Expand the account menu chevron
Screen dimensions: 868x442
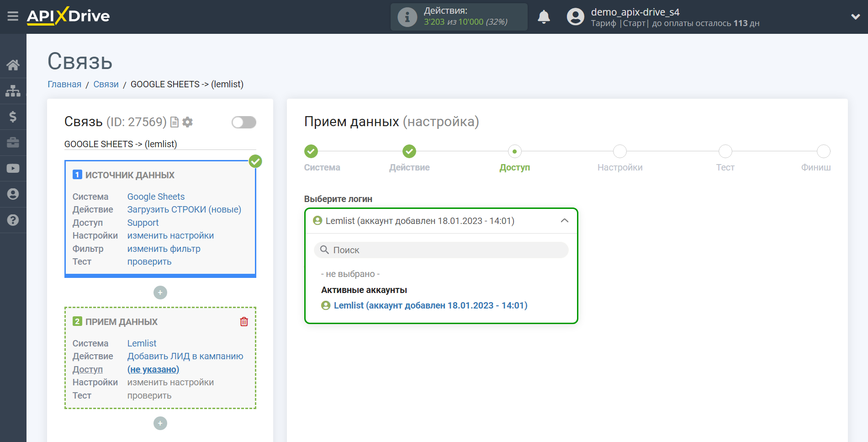coord(855,17)
